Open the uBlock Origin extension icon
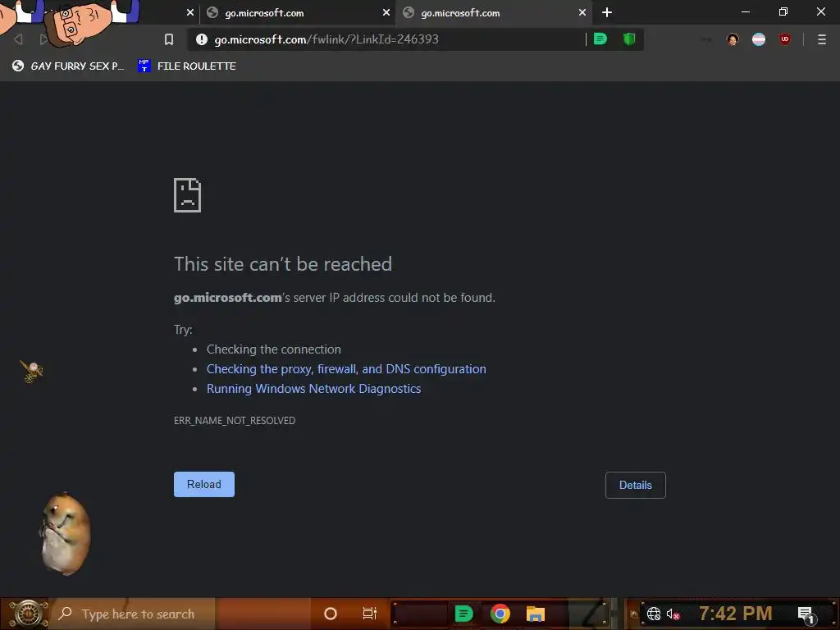 click(785, 39)
